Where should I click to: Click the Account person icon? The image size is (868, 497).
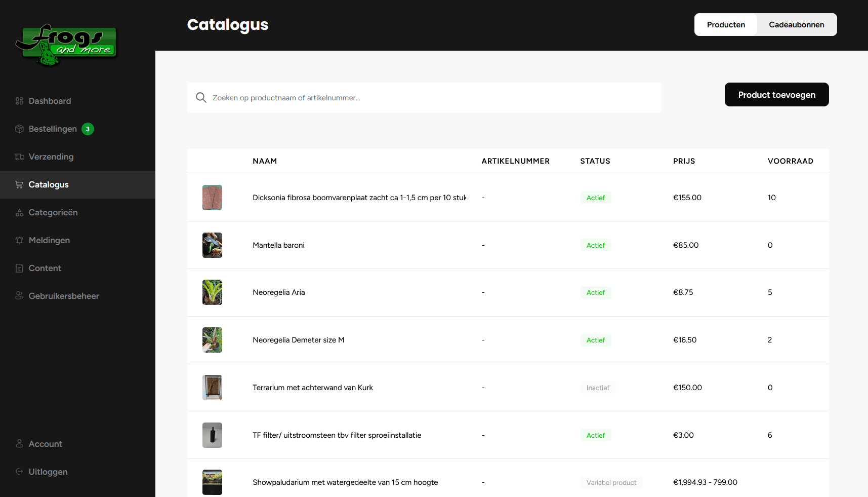(19, 444)
